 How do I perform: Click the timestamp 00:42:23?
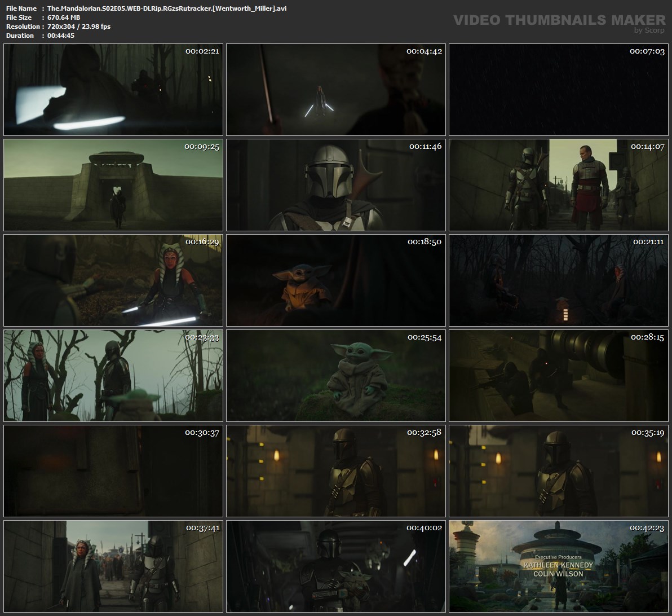pyautogui.click(x=647, y=527)
